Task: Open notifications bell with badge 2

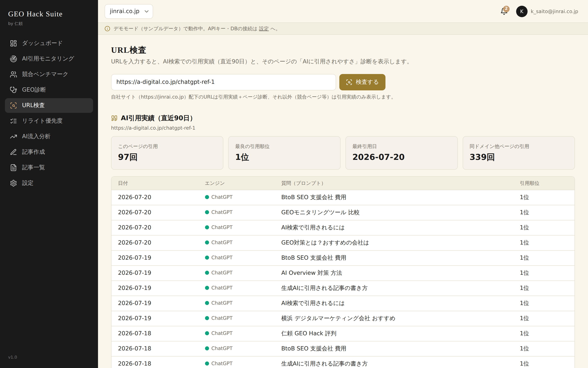Action: click(x=504, y=11)
